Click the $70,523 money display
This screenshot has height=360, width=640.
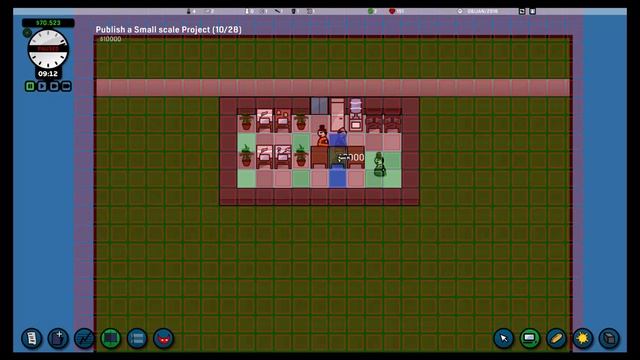tap(48, 23)
